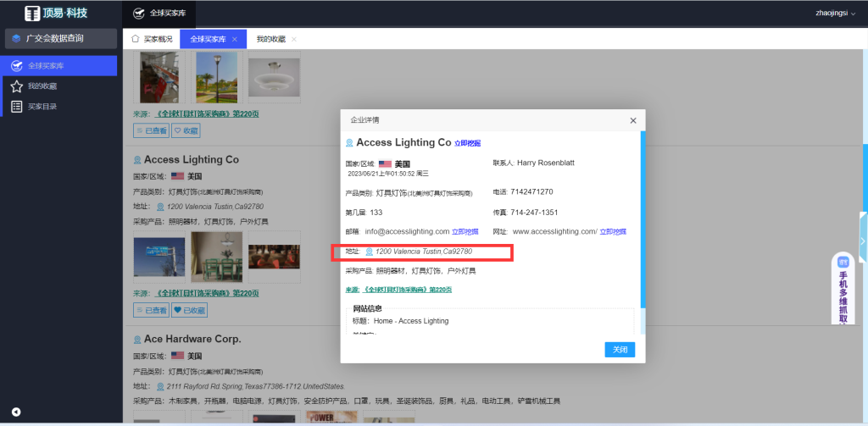Toggle 收藏 heart button on the top listing
Viewport: 868px width, 426px height.
[186, 131]
